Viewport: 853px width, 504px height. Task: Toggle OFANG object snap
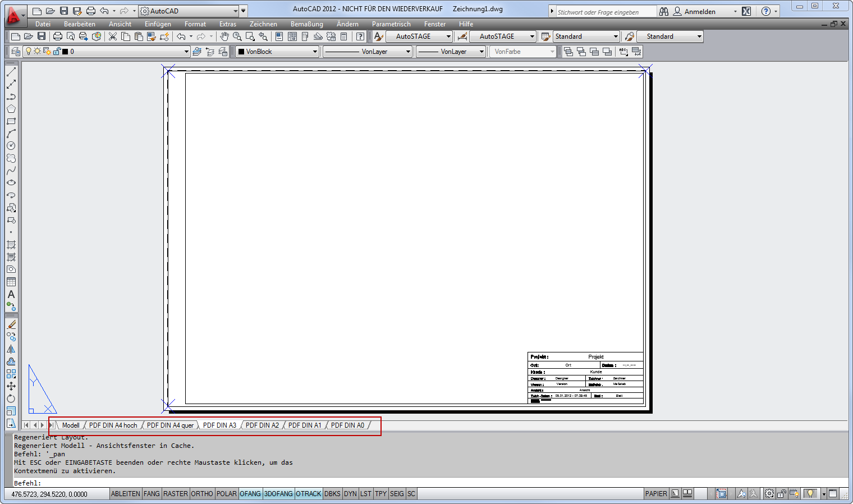pyautogui.click(x=250, y=494)
